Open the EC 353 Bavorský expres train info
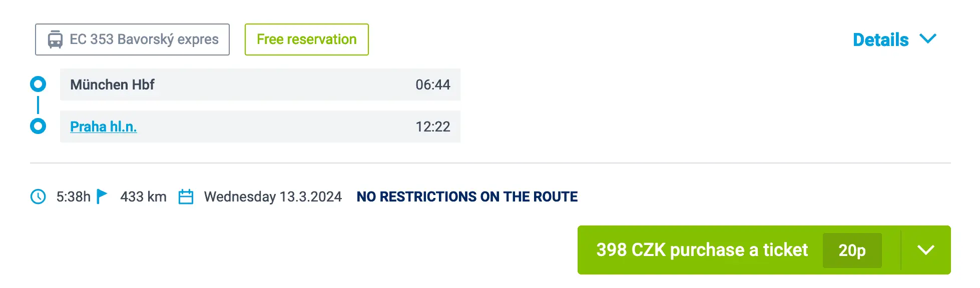980x288 pixels. [x=144, y=39]
